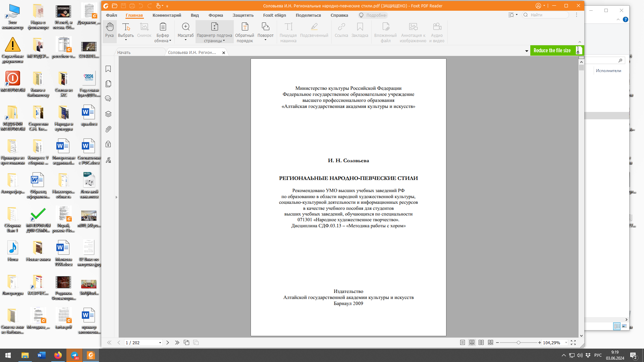Open the Комментарий ribbon tab

point(167,15)
